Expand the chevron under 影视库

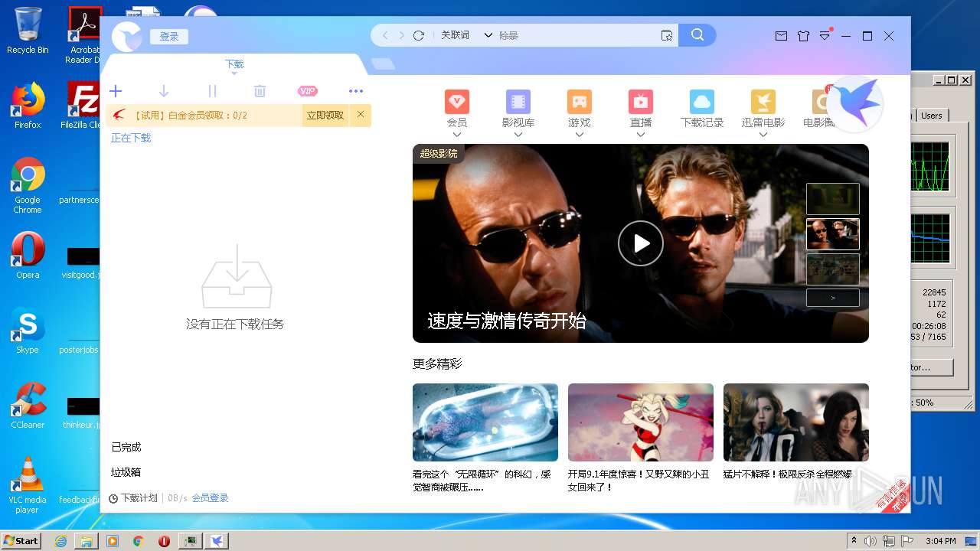point(518,135)
